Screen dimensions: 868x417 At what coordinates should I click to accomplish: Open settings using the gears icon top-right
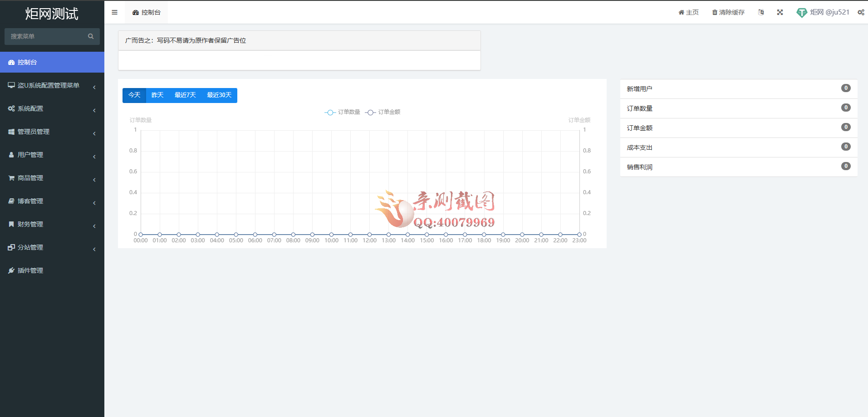coord(861,12)
